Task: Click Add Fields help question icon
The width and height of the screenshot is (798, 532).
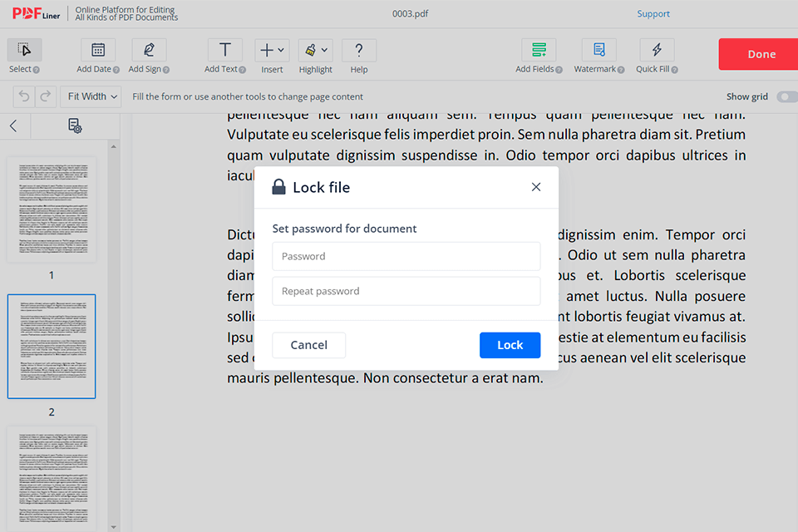Action: tap(559, 70)
